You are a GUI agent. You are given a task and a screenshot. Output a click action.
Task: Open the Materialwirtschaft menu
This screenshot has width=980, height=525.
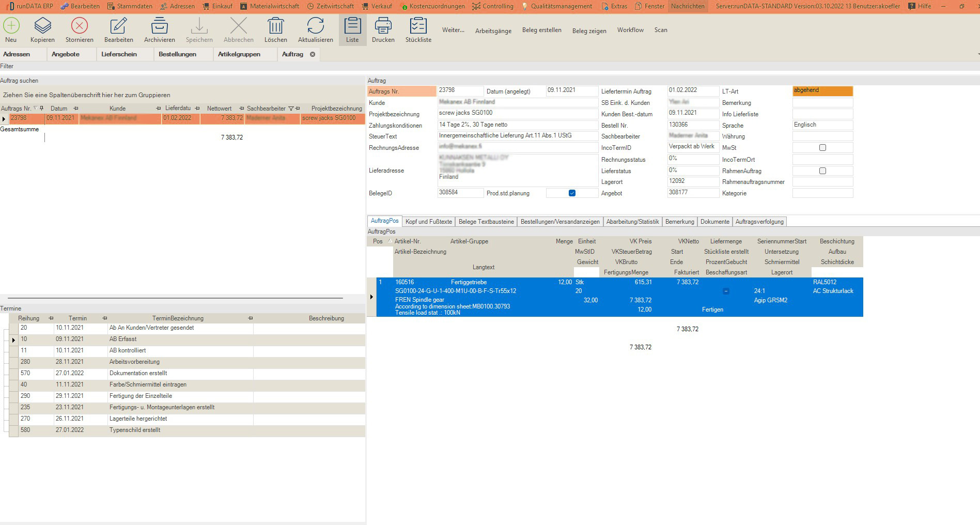pyautogui.click(x=270, y=6)
